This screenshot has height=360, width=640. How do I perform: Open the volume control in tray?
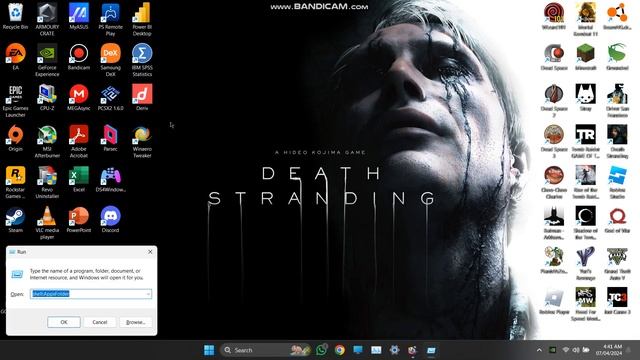[x=576, y=350]
